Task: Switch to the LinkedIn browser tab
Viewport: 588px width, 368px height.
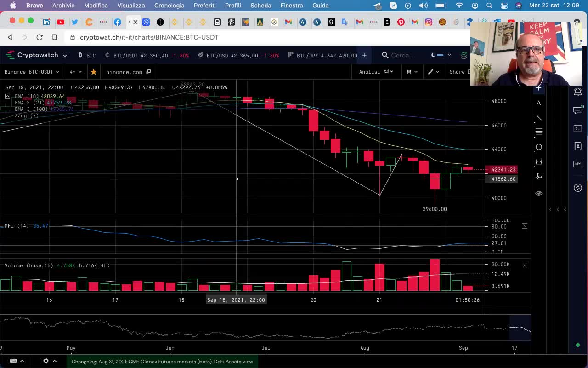Action: click(46, 22)
